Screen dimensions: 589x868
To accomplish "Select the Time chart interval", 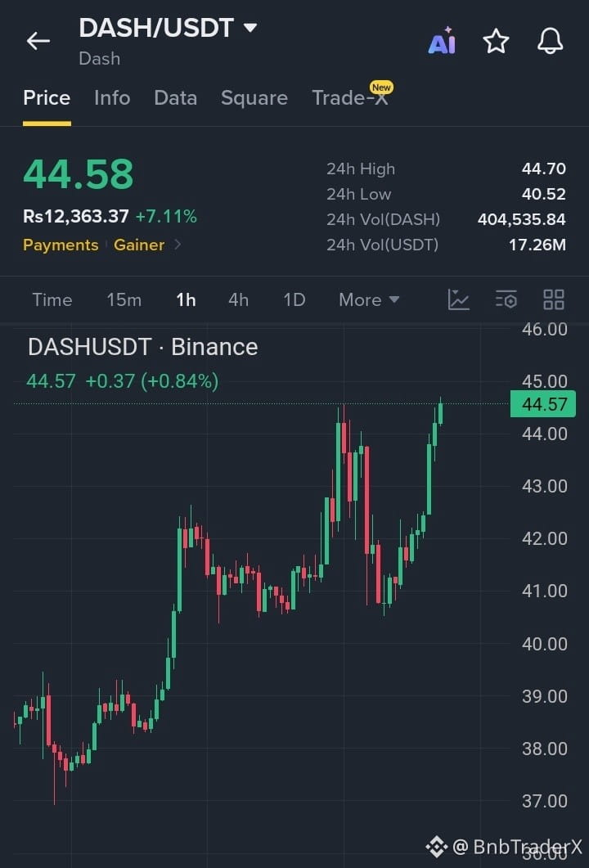I will point(52,299).
